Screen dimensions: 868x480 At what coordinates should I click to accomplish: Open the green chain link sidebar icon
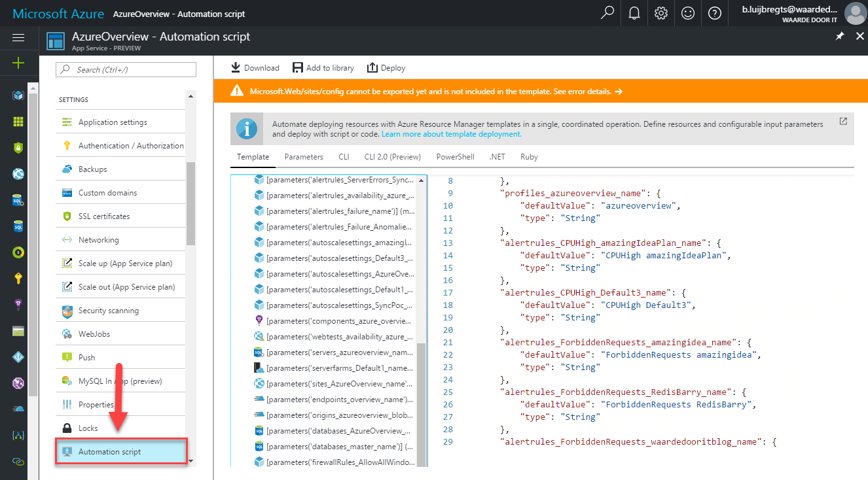click(x=18, y=462)
